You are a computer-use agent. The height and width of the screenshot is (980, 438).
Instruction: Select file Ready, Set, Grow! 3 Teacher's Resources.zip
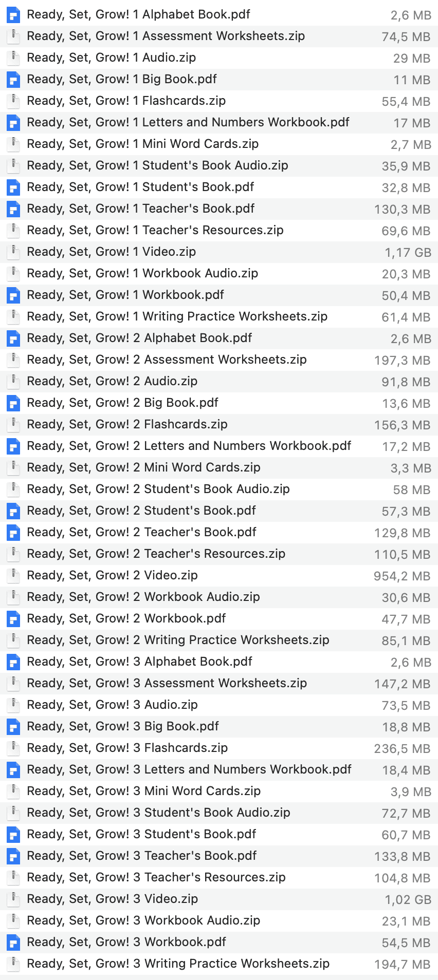coord(219,877)
